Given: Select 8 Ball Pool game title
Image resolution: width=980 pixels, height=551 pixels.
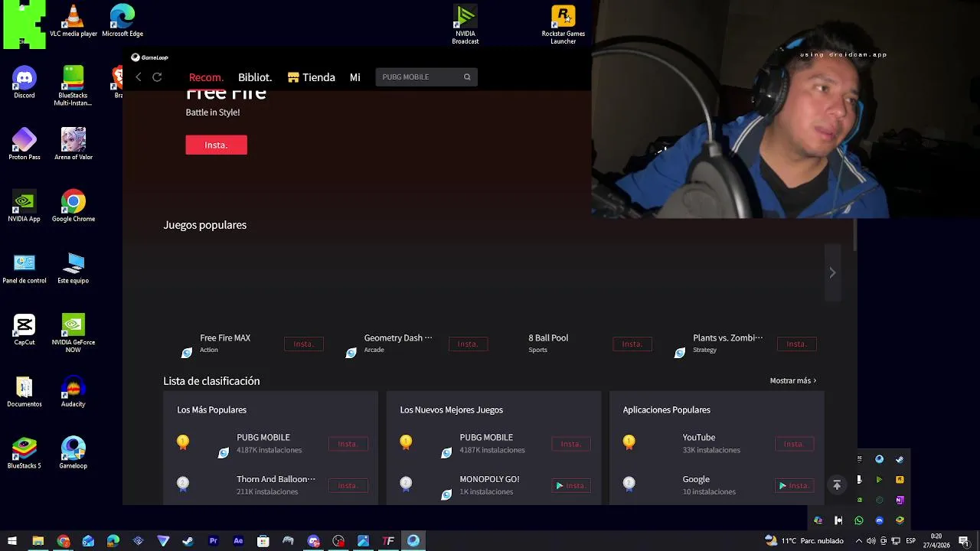Looking at the screenshot, I should click(548, 337).
